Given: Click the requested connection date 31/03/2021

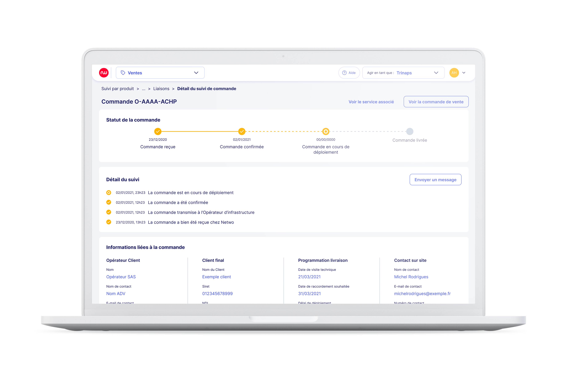Looking at the screenshot, I should (309, 293).
